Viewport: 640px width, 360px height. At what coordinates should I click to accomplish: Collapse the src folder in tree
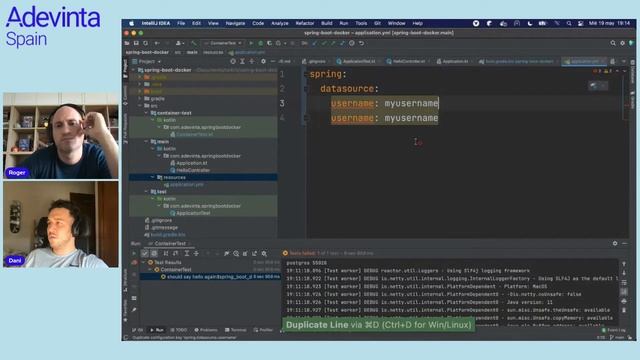click(140, 106)
